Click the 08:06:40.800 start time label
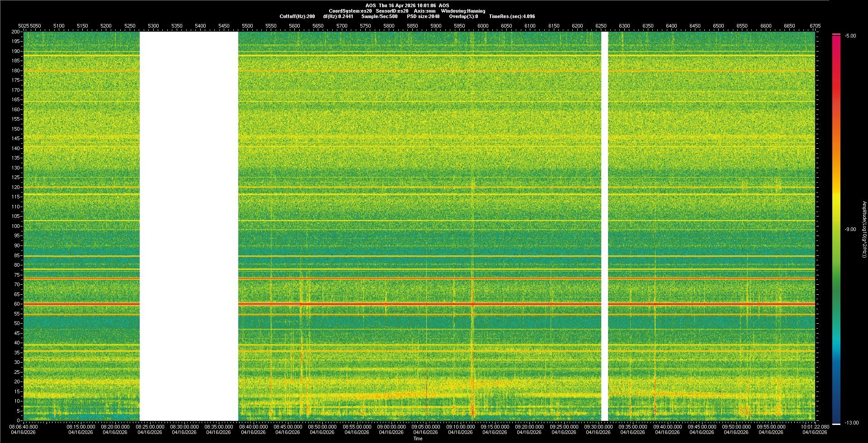Viewport: 868px width, 443px height. click(24, 426)
